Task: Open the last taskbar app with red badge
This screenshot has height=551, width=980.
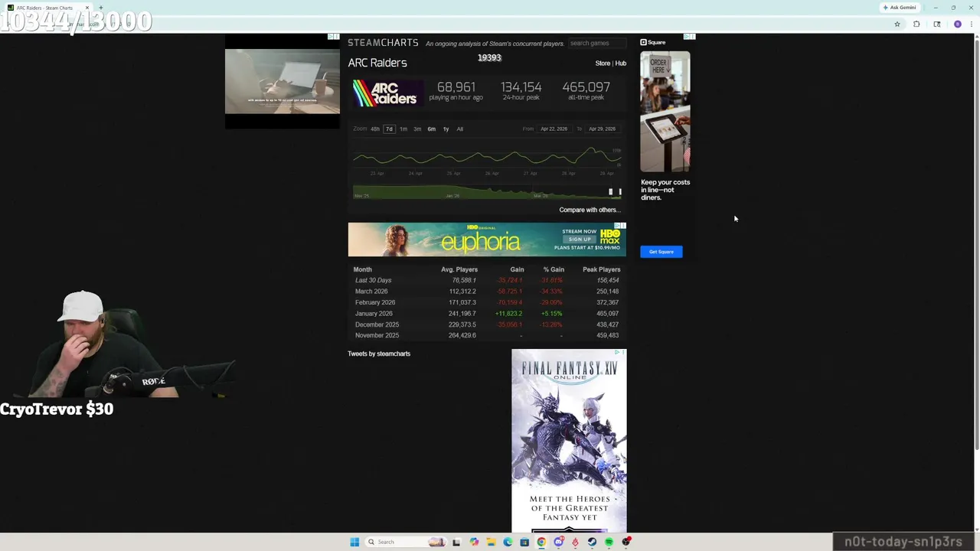Action: 626,542
